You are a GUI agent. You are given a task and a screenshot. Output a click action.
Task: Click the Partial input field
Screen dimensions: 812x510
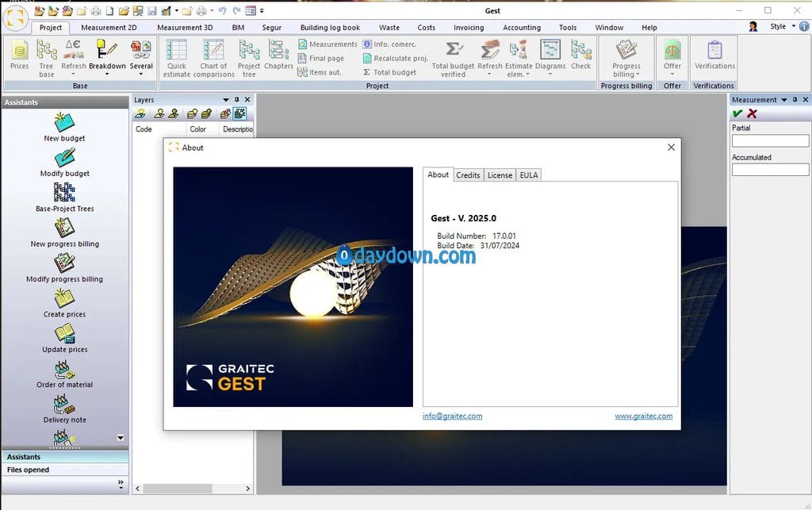pos(770,140)
